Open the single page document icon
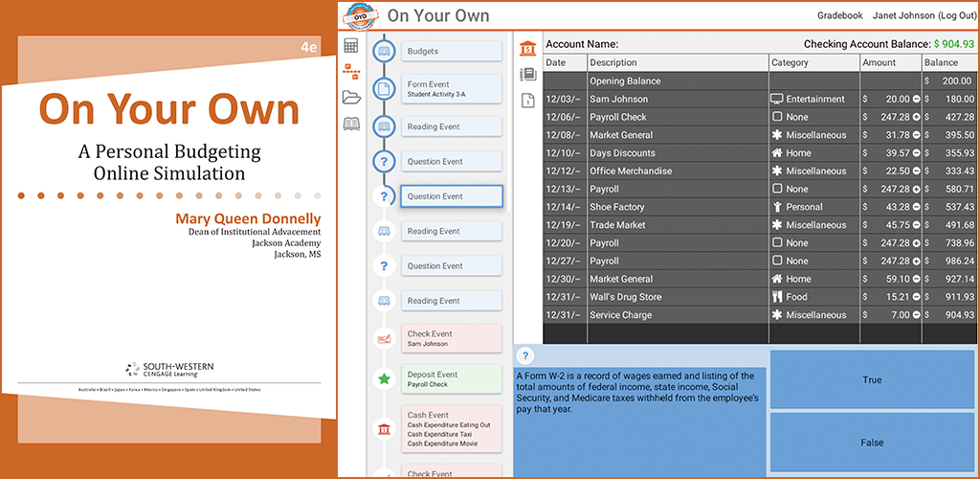The image size is (980, 479). click(x=527, y=100)
